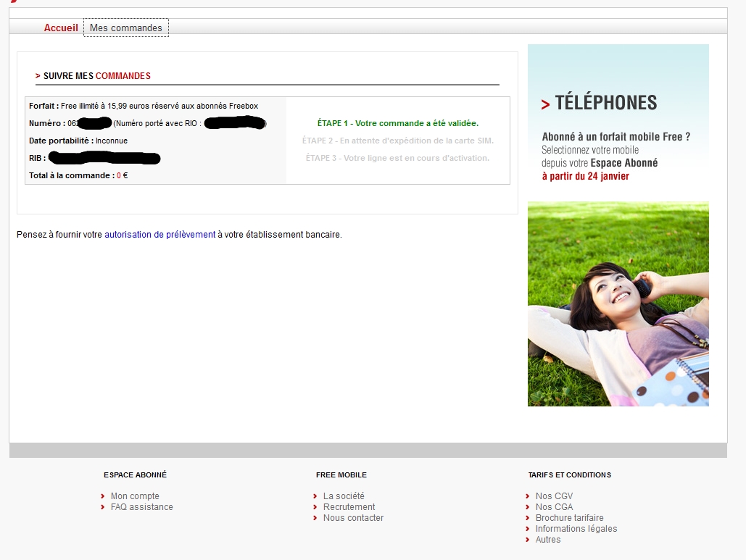Open La société footer link
Viewport: 746px width, 560px height.
point(344,496)
